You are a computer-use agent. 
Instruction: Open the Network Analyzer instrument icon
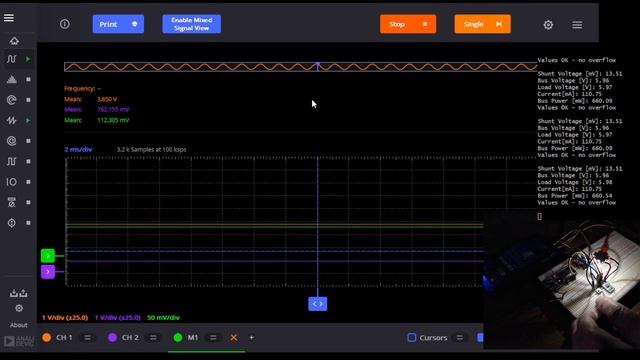pos(11,100)
